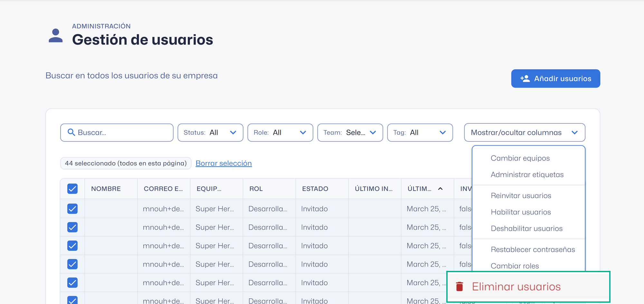Expand the Mostrar/ocultar columnas dropdown

point(525,133)
